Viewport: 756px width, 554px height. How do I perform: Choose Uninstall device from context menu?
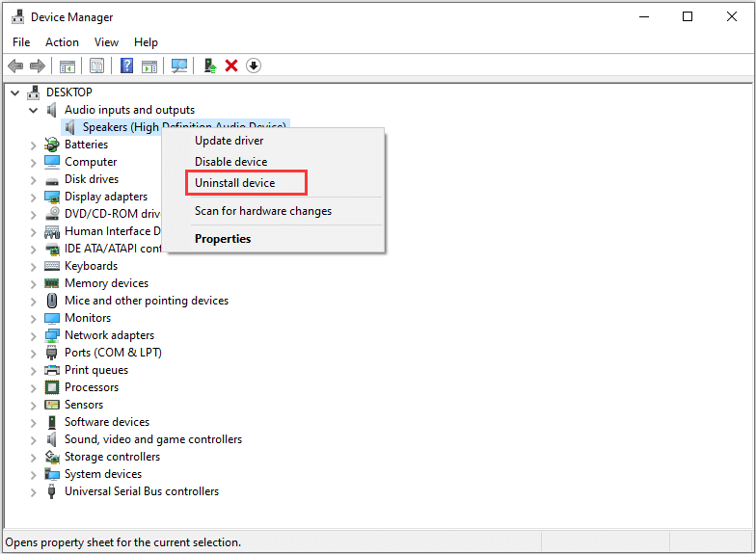point(234,183)
